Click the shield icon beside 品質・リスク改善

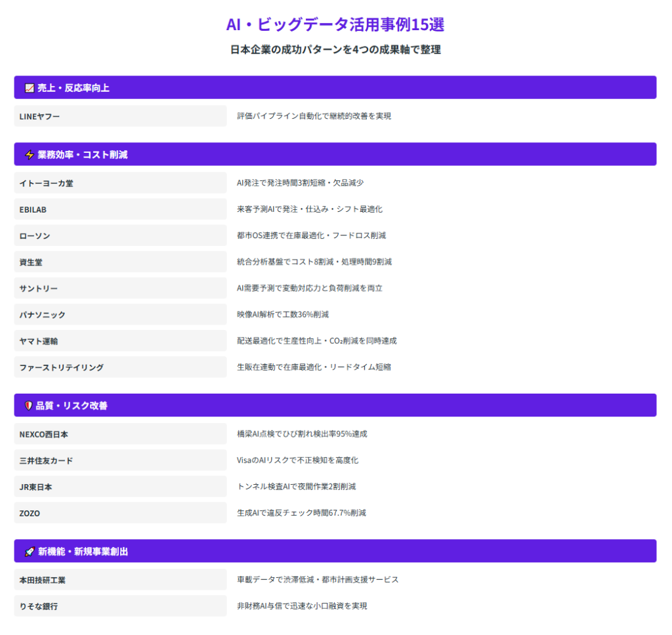click(28, 405)
